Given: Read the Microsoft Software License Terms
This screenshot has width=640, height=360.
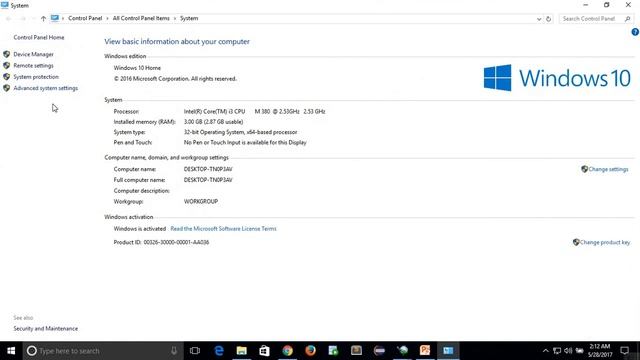Looking at the screenshot, I should click(x=223, y=229).
